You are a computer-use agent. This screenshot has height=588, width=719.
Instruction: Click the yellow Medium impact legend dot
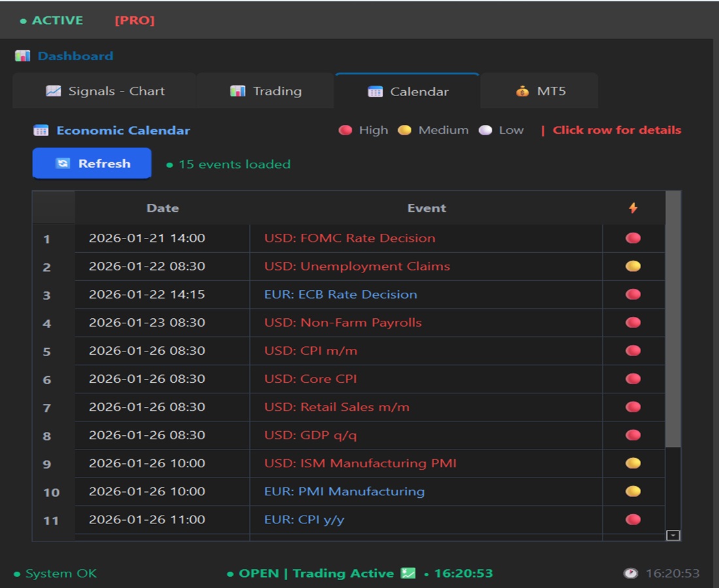pos(405,130)
